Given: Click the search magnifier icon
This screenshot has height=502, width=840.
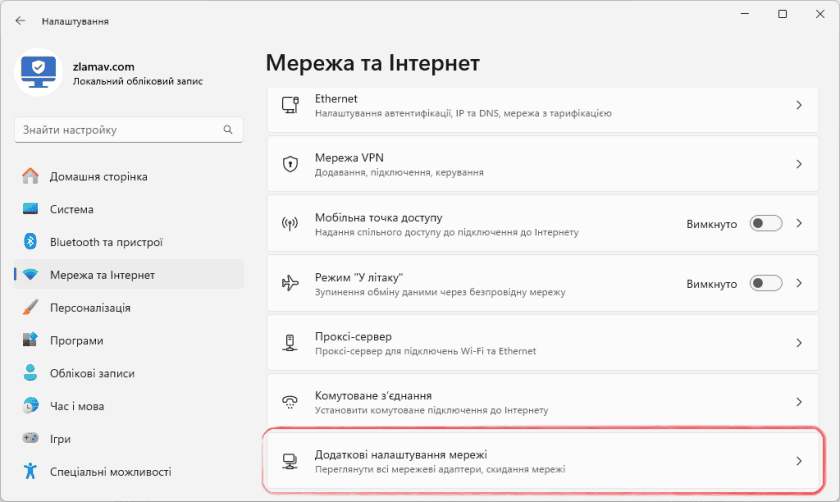Looking at the screenshot, I should pyautogui.click(x=228, y=130).
